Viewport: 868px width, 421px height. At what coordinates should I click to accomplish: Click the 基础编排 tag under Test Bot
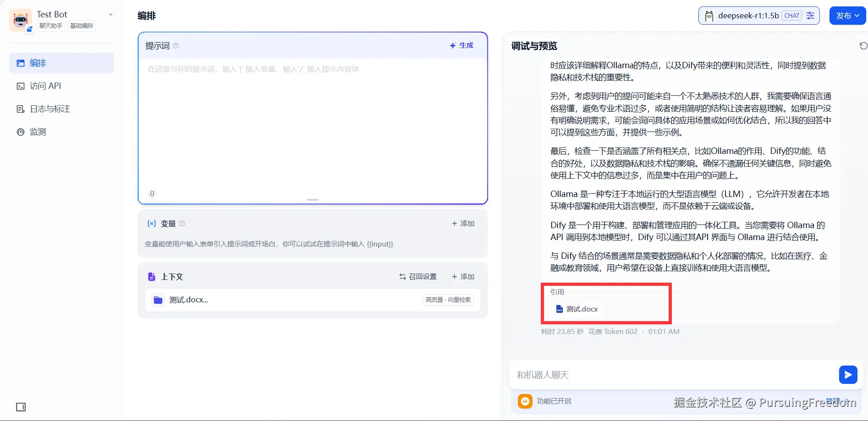coord(82,26)
